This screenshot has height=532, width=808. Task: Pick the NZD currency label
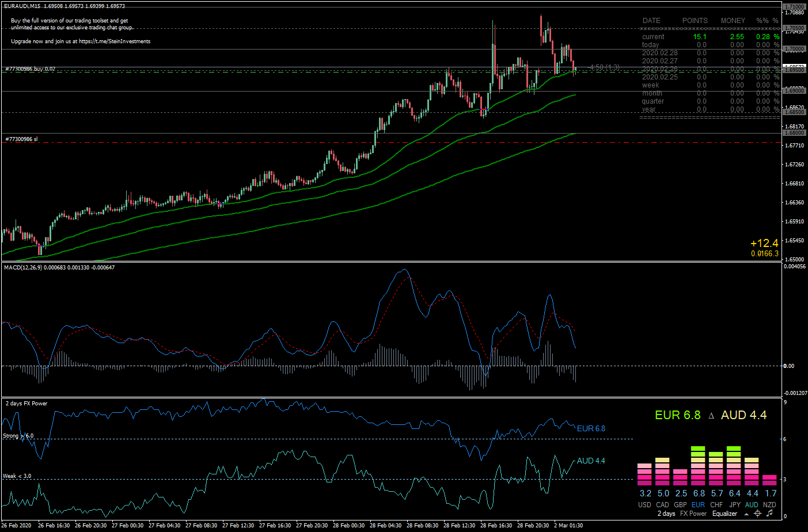770,505
